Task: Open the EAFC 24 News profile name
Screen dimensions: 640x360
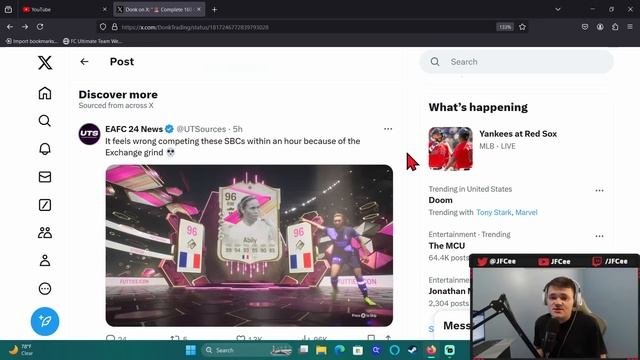Action: [134, 129]
